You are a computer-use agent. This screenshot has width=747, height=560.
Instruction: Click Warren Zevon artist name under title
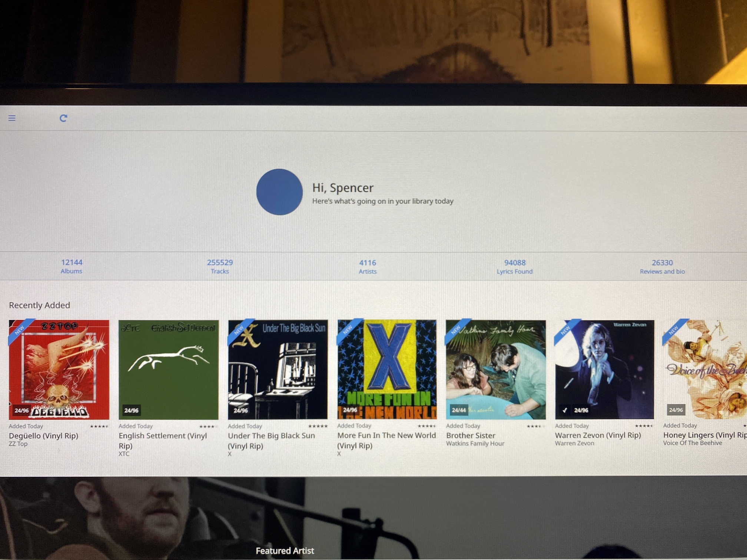pos(574,443)
